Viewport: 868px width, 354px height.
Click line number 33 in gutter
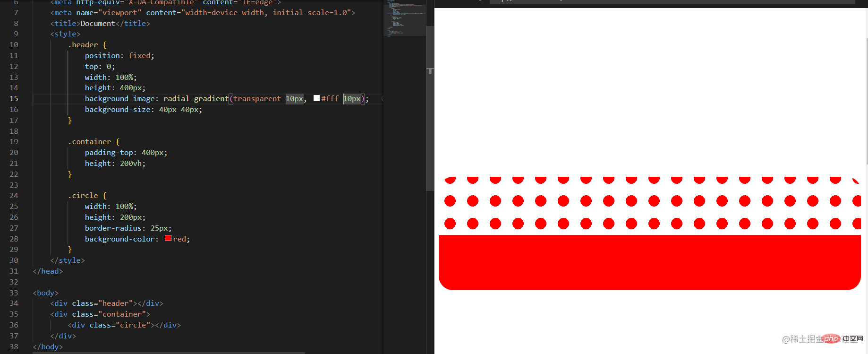point(14,293)
